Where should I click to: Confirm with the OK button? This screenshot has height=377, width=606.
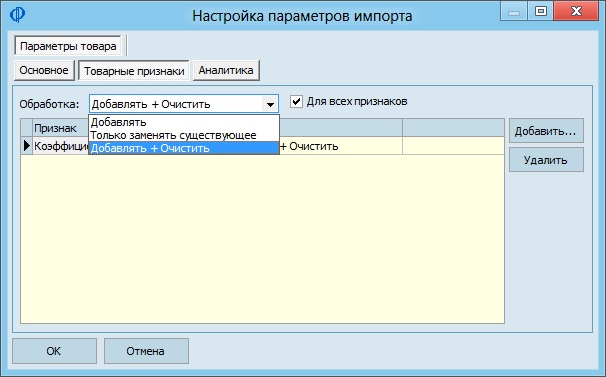pyautogui.click(x=54, y=351)
